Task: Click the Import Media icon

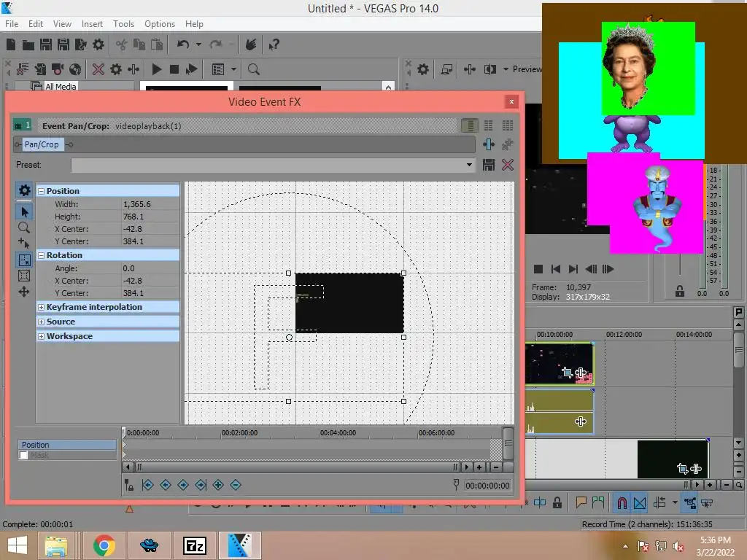Action: pos(40,69)
